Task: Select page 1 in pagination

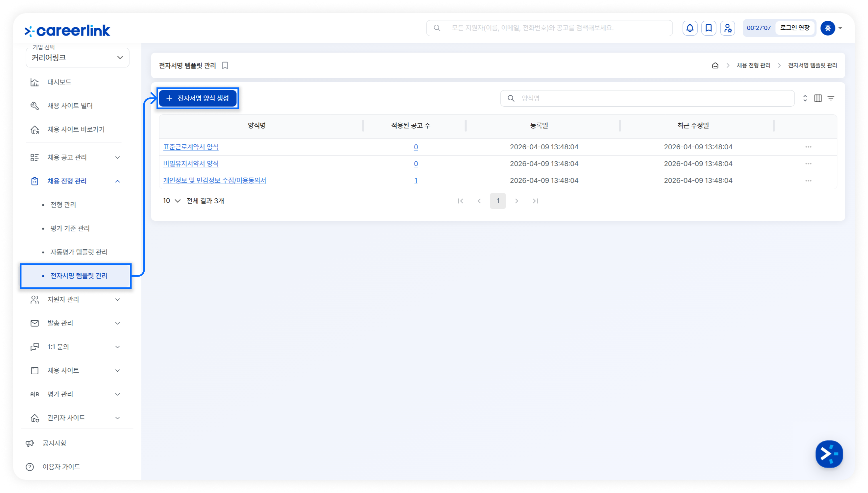Action: [498, 201]
